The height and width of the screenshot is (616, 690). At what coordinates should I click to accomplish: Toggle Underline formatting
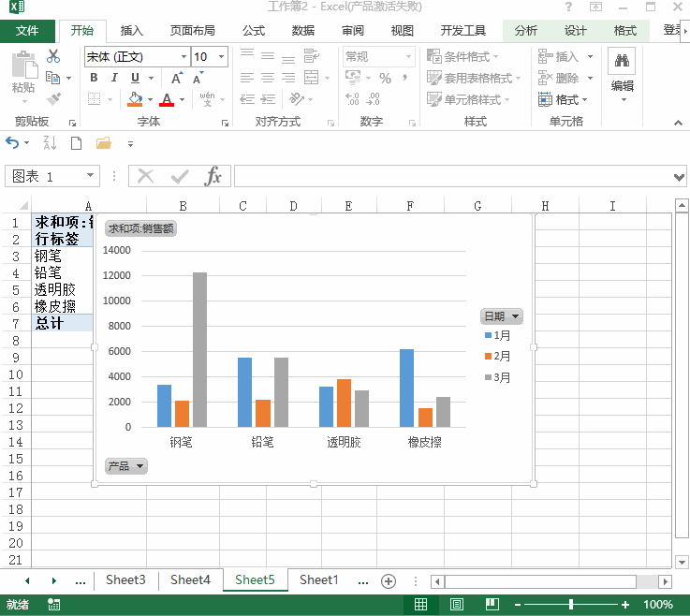point(135,78)
